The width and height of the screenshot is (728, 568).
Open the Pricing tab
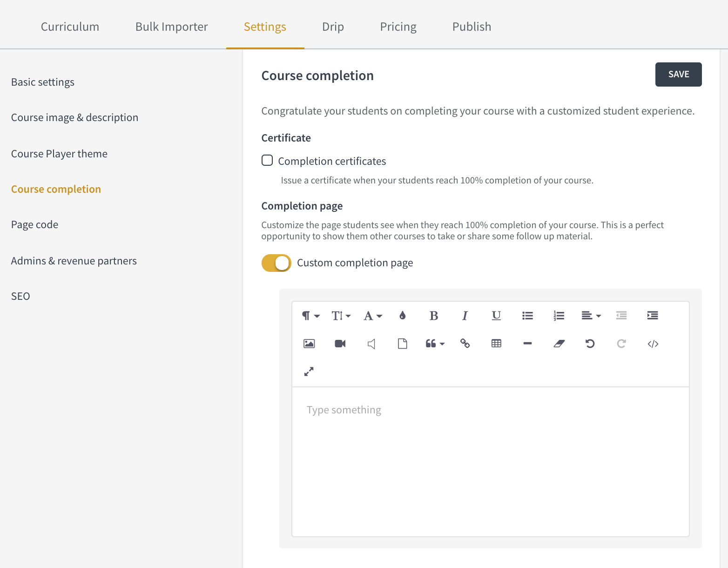tap(398, 27)
